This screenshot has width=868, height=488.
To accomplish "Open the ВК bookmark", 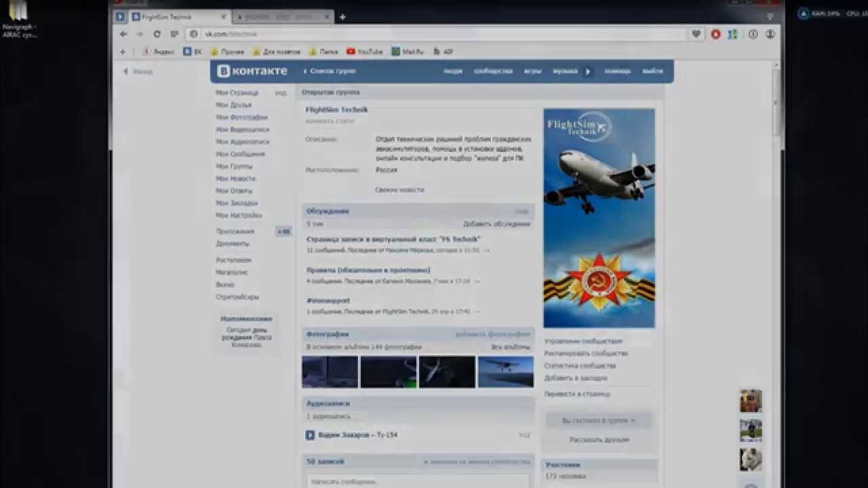I will pos(193,52).
